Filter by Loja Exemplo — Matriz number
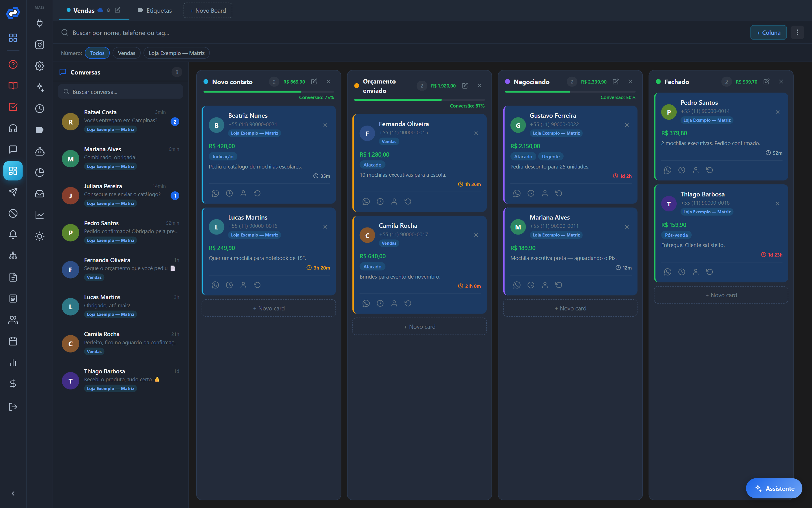 click(176, 53)
